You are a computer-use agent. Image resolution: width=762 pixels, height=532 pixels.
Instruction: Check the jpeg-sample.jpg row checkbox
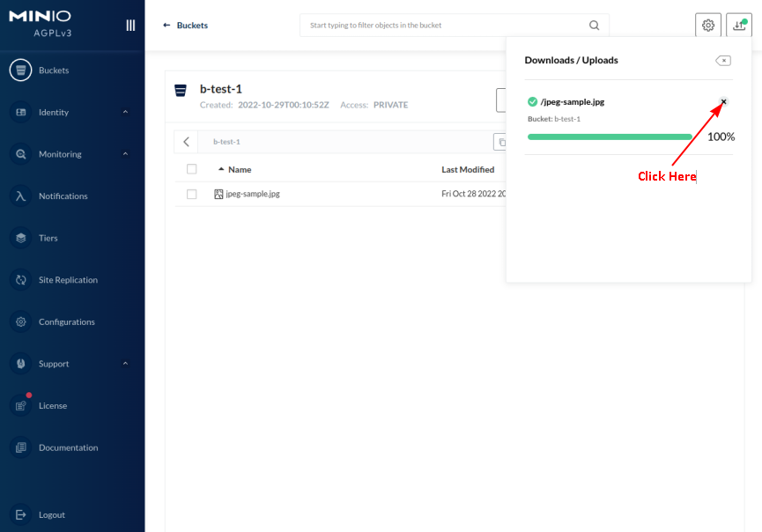[192, 194]
